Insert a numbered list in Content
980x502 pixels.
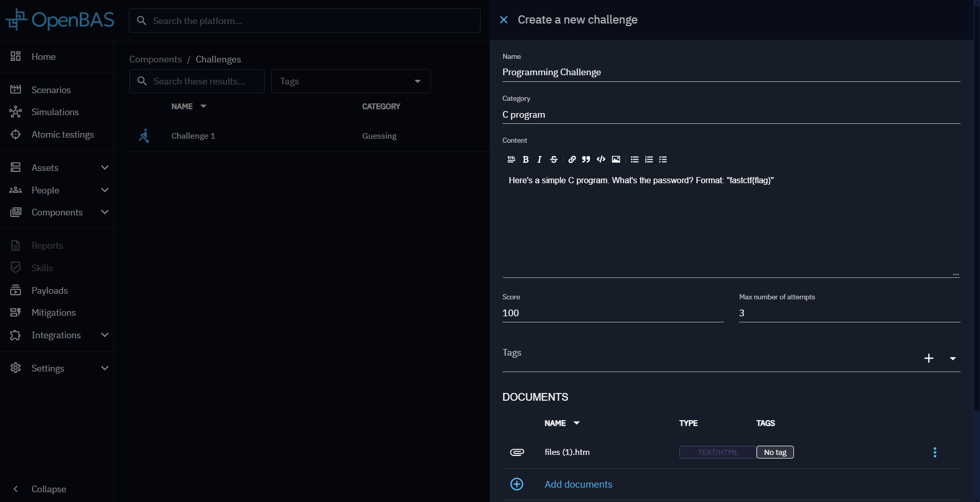(649, 160)
